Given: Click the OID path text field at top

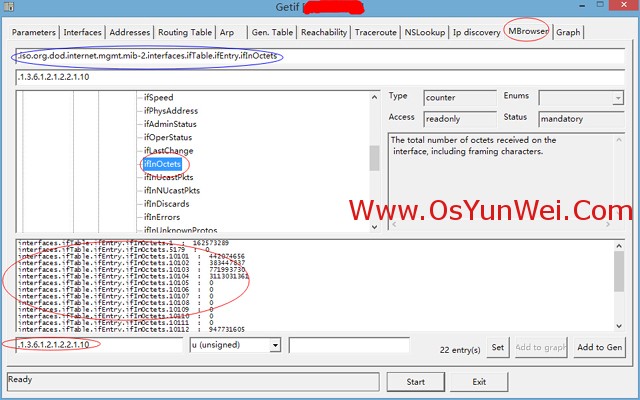Looking at the screenshot, I should pyautogui.click(x=320, y=55).
